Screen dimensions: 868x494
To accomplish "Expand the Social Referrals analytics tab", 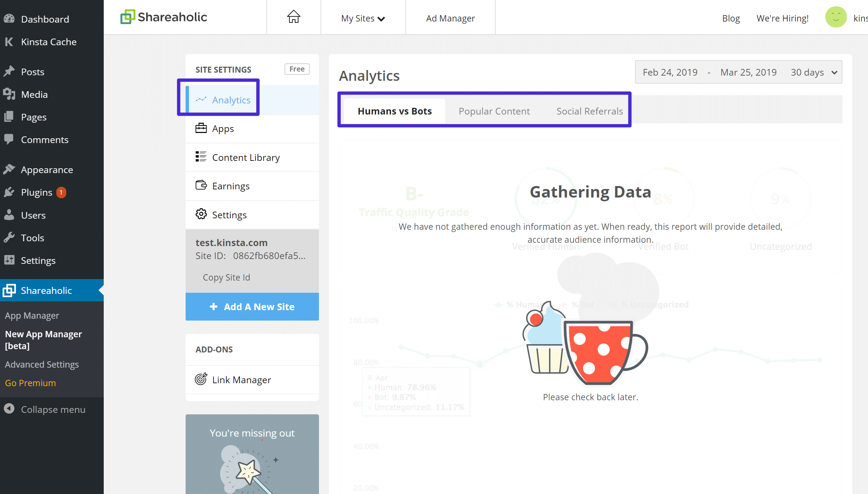I will click(x=590, y=110).
